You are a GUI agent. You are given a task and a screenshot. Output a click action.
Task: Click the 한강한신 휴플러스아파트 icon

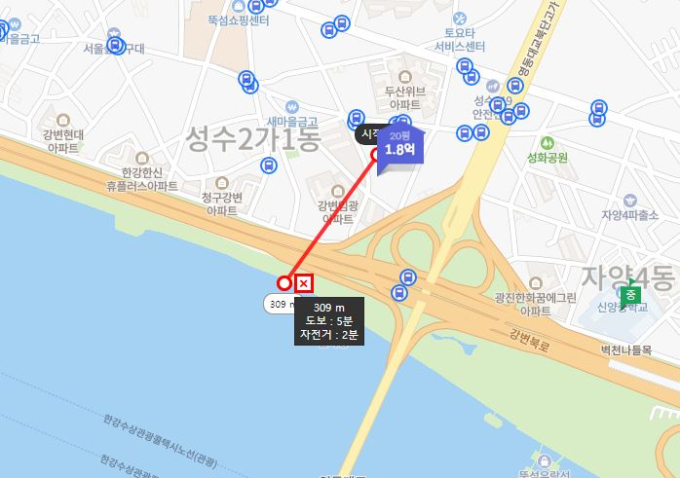pos(142,158)
